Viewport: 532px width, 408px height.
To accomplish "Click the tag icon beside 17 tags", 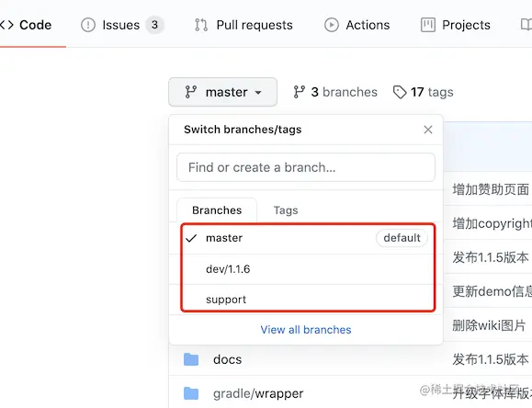I will coord(400,92).
